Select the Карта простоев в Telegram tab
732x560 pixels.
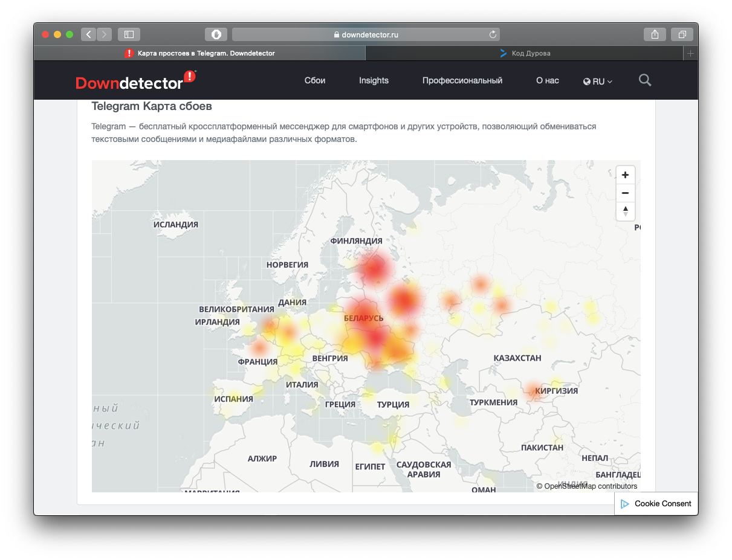199,53
